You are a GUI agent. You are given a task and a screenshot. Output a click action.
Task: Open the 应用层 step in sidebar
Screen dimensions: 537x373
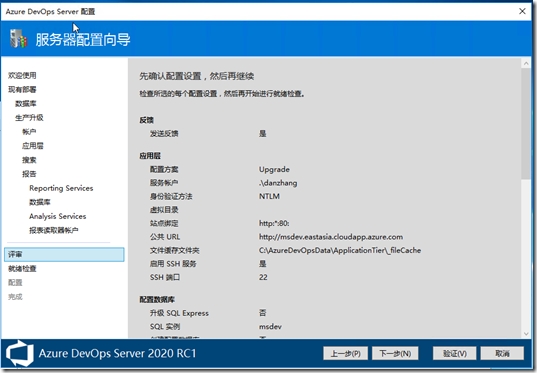coord(33,146)
